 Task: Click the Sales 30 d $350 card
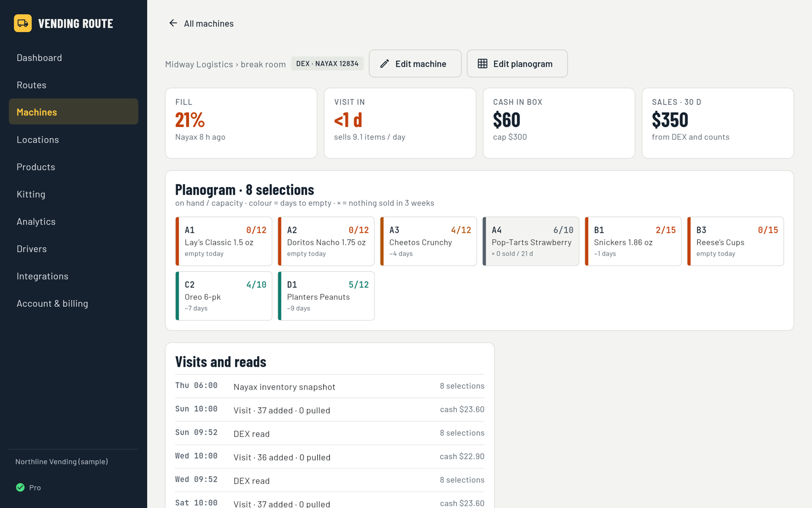[718, 123]
